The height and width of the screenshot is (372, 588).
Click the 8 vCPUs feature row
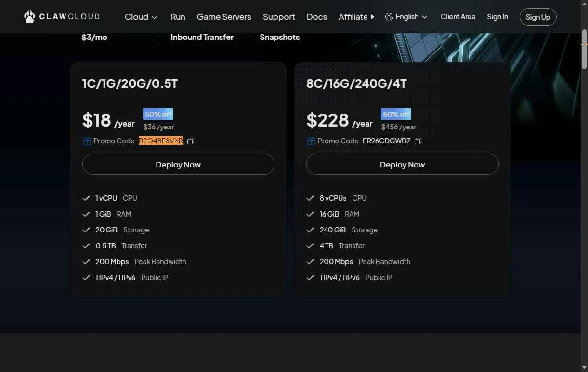[x=337, y=198]
